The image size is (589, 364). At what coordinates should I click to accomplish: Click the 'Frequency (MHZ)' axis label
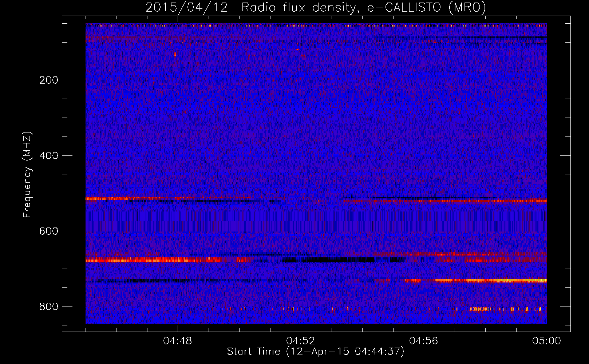click(x=27, y=175)
